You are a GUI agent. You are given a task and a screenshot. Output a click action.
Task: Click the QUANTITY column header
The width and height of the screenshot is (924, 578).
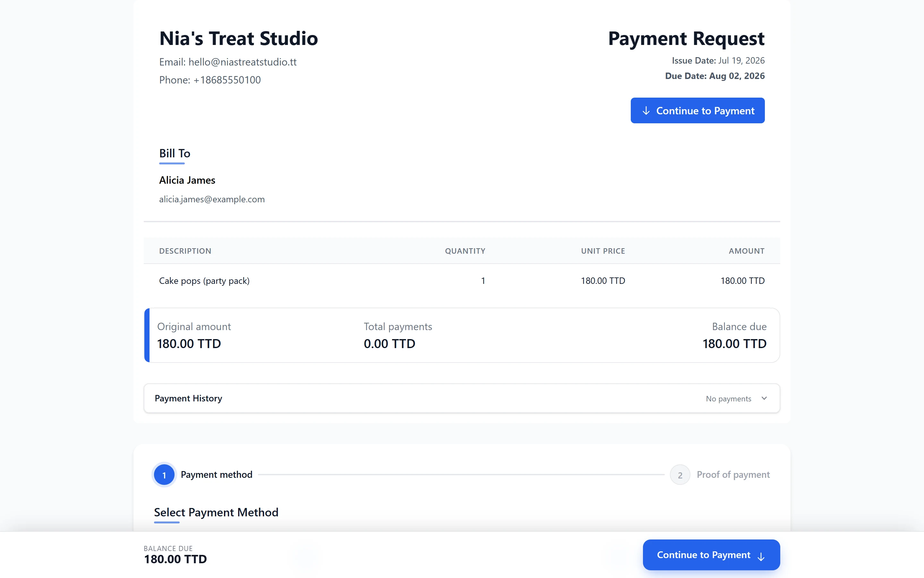[x=465, y=251]
